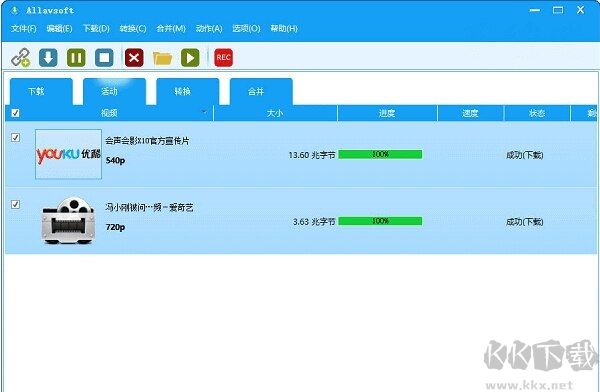Switch to the 活动 tab
Screen dimensions: 600x392
(114, 91)
